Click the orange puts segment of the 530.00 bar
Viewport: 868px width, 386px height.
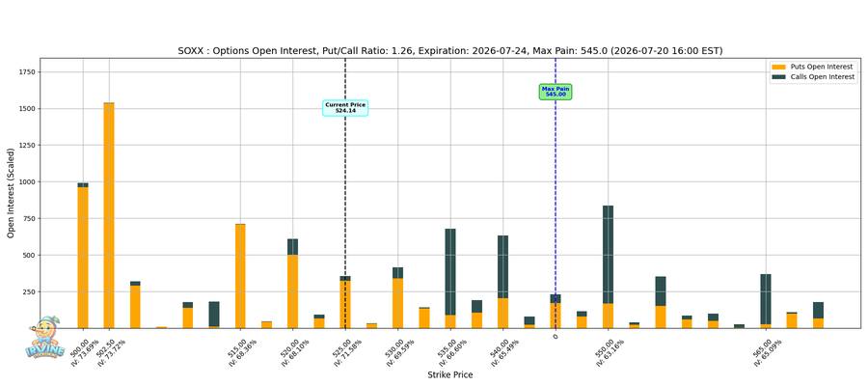[x=397, y=303]
